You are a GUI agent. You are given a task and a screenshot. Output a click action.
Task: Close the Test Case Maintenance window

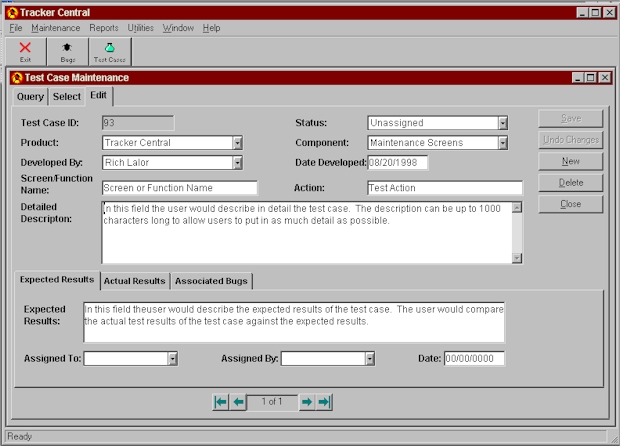pos(605,78)
